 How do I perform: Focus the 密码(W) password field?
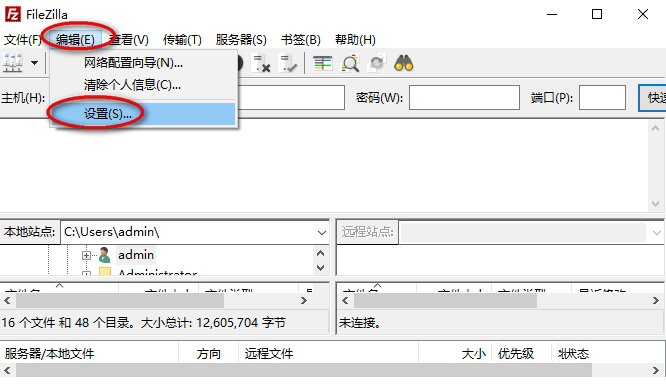[464, 98]
